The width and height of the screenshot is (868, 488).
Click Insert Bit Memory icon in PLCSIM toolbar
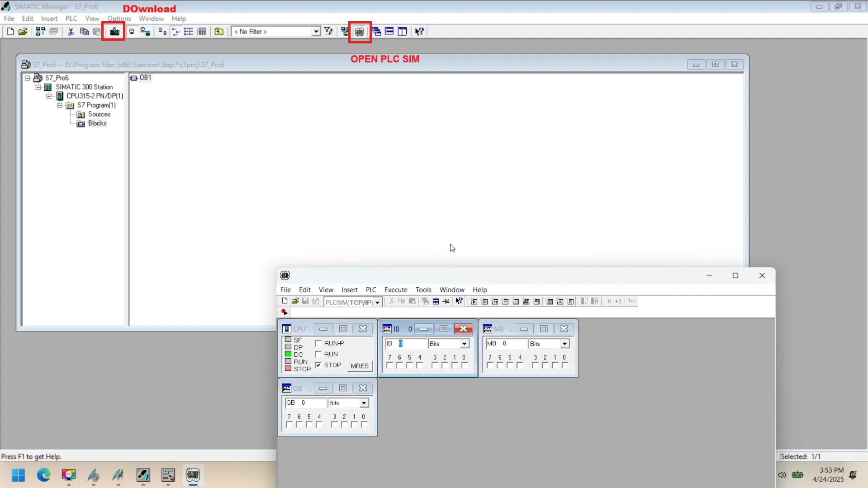click(495, 301)
